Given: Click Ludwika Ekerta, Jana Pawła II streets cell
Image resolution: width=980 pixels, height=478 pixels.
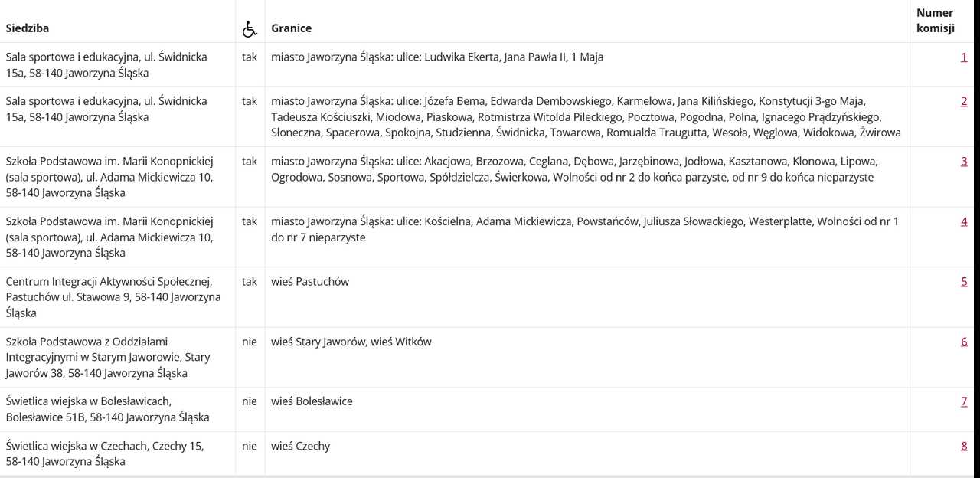Looking at the screenshot, I should coord(587,64).
